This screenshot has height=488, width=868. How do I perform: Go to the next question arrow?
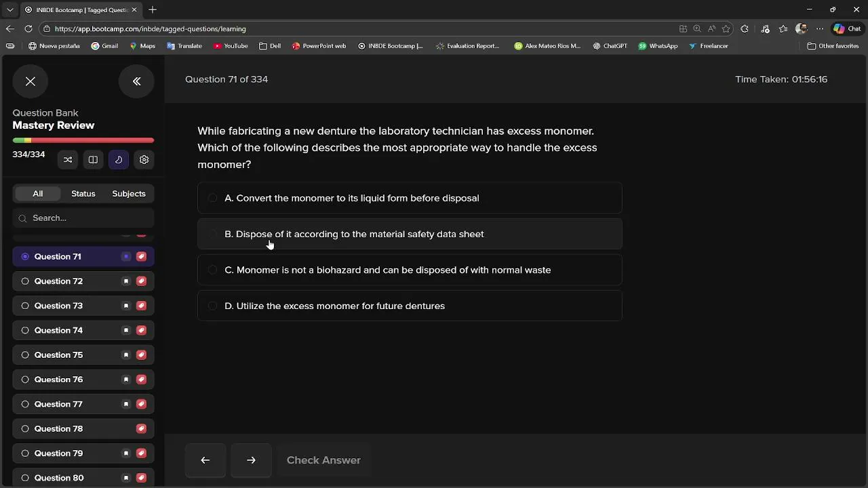point(251,460)
